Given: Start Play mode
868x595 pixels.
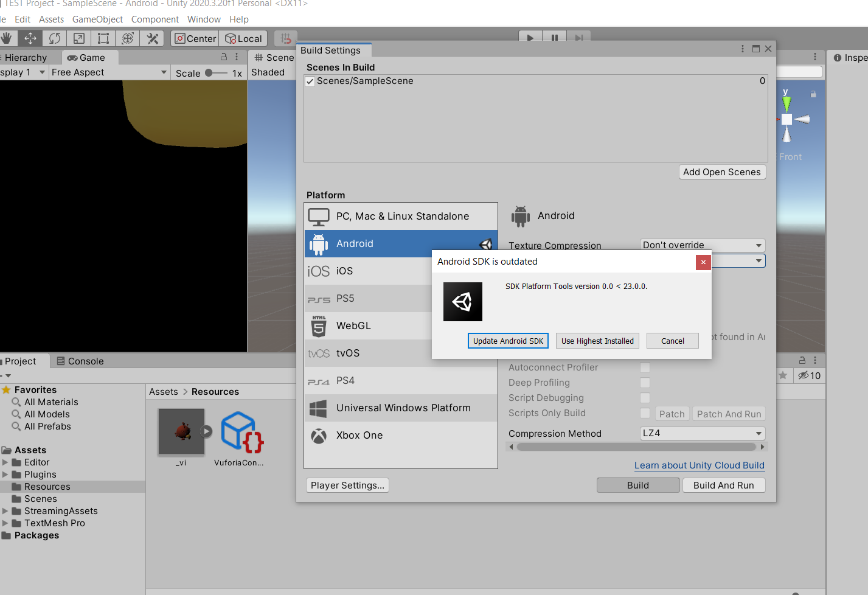Looking at the screenshot, I should click(x=530, y=37).
